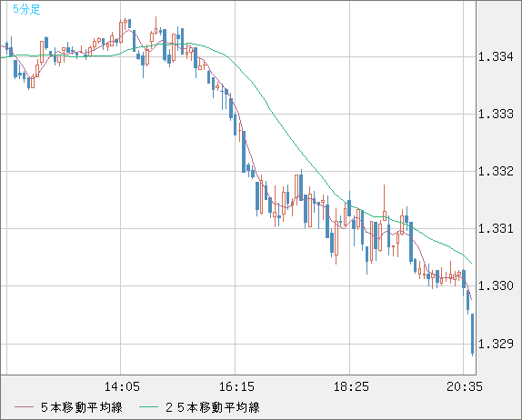The width and height of the screenshot is (522, 420).
Task: Click the 1.333 price axis label
Action: [x=496, y=115]
